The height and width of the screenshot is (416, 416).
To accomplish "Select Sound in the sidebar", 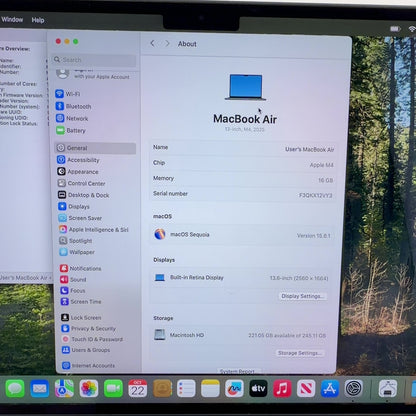I will 73,279.
